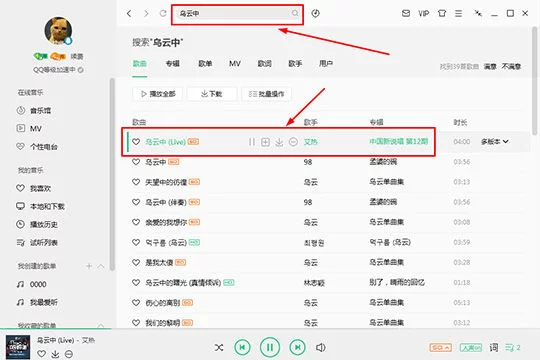Add 乌云中 (Live) to playlist icon
This screenshot has height=360, width=540.
(265, 142)
